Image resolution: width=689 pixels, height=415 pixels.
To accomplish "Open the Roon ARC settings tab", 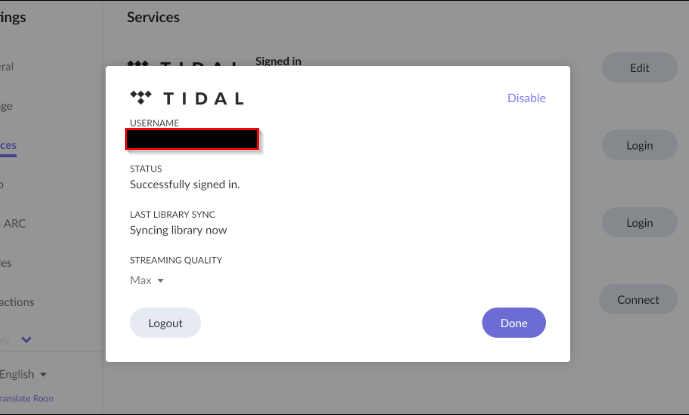I will click(x=12, y=223).
